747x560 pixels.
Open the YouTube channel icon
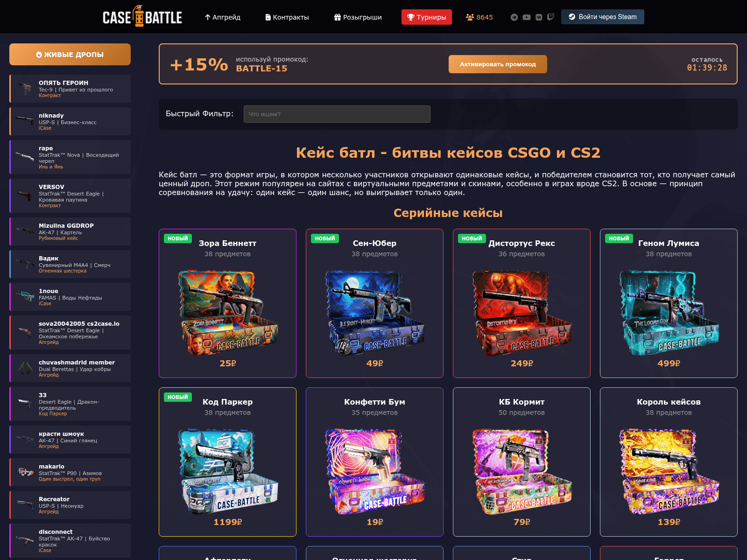(527, 17)
